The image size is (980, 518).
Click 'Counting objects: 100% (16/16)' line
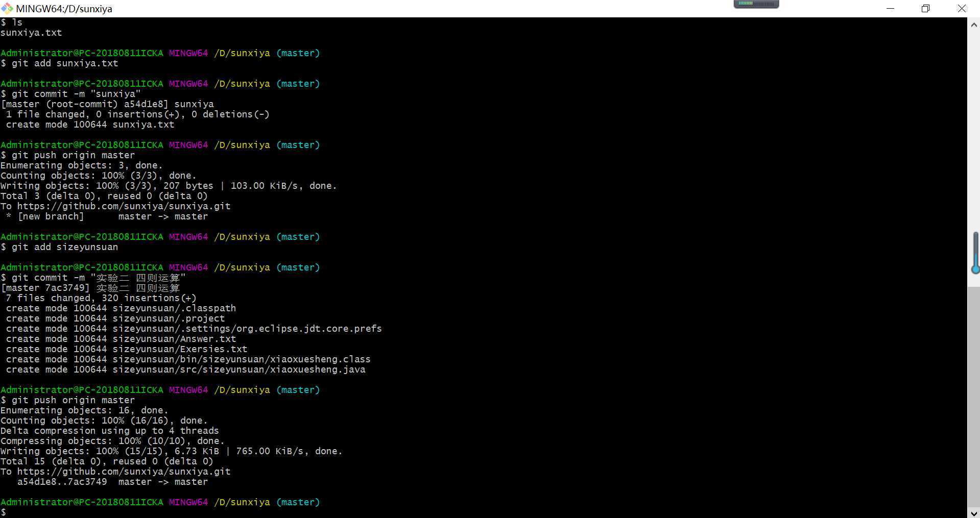coord(104,421)
